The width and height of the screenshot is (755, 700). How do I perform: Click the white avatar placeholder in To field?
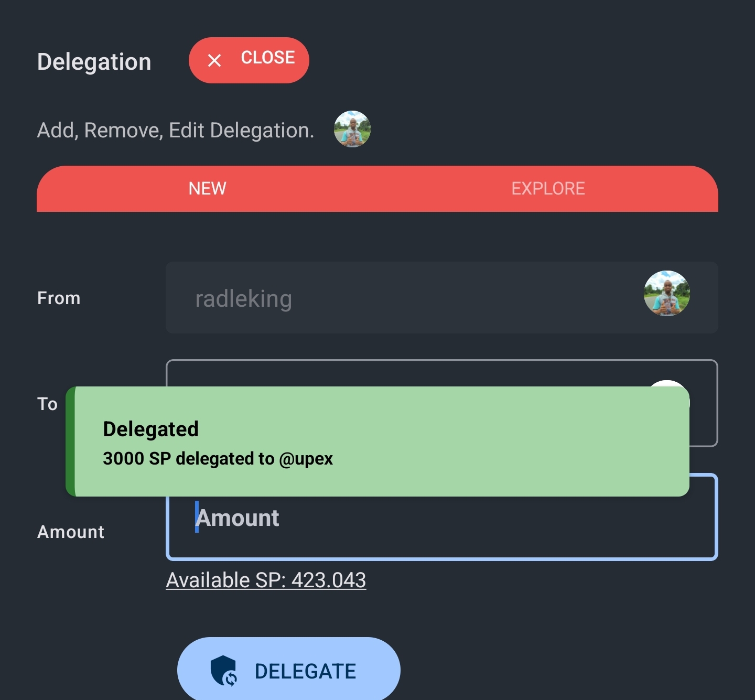coord(666,383)
